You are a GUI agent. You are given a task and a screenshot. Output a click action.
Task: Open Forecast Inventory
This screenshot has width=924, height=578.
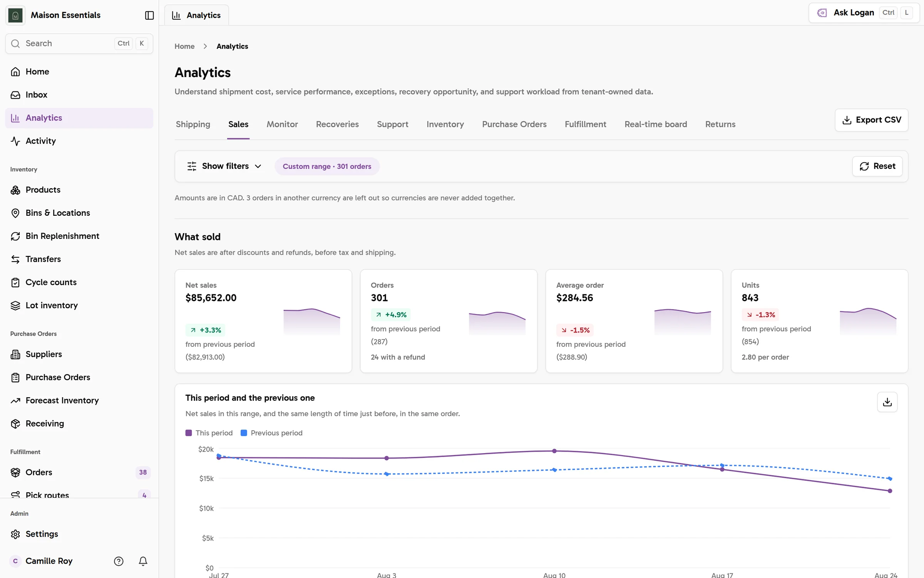(x=79, y=401)
